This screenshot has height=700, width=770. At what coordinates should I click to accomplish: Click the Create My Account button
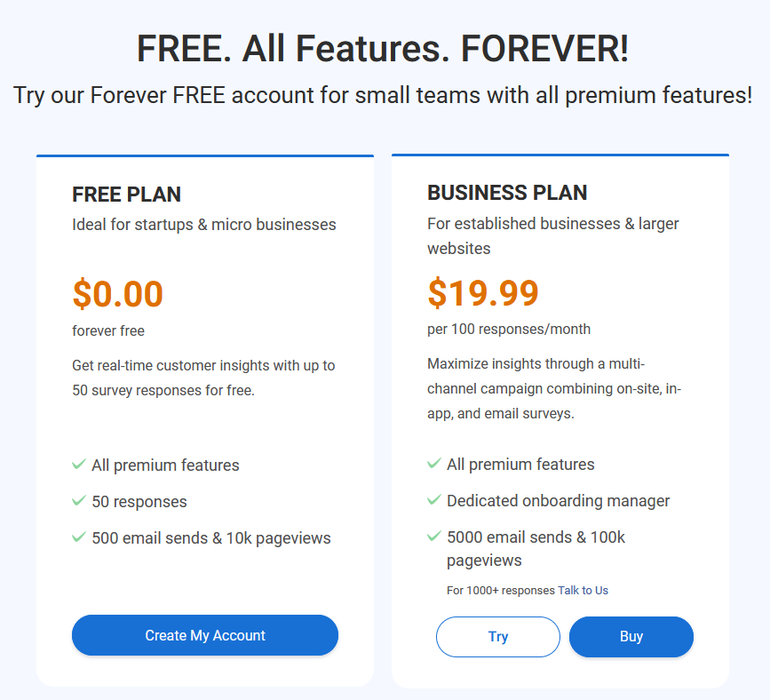(205, 635)
